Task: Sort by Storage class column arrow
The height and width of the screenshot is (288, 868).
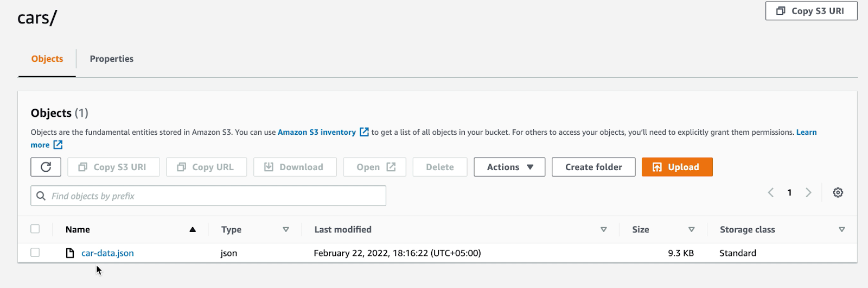Action: 841,229
